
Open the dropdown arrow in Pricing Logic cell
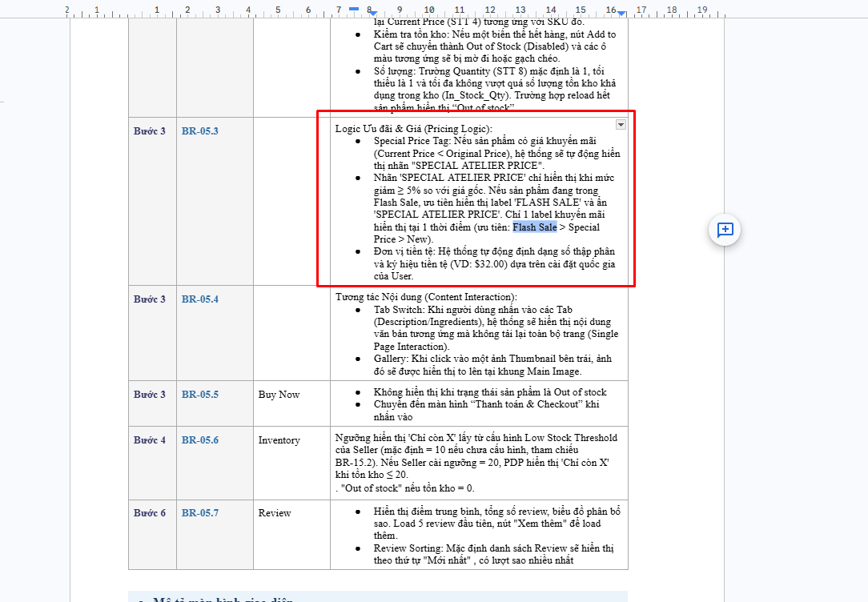(x=621, y=125)
